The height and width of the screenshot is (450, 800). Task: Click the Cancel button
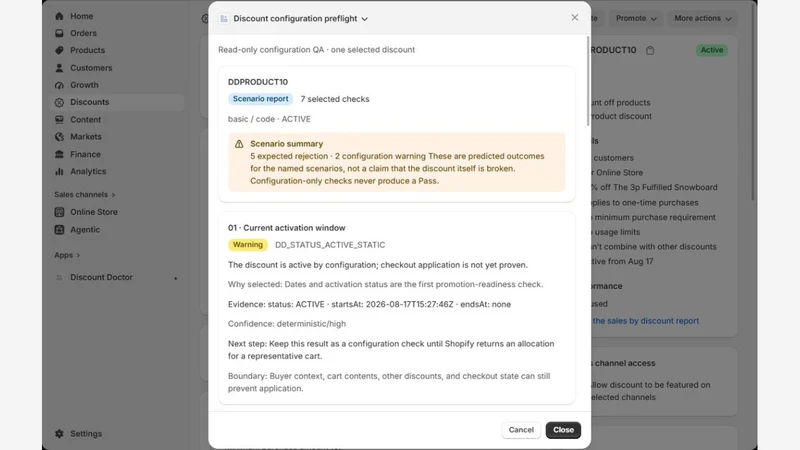click(521, 430)
